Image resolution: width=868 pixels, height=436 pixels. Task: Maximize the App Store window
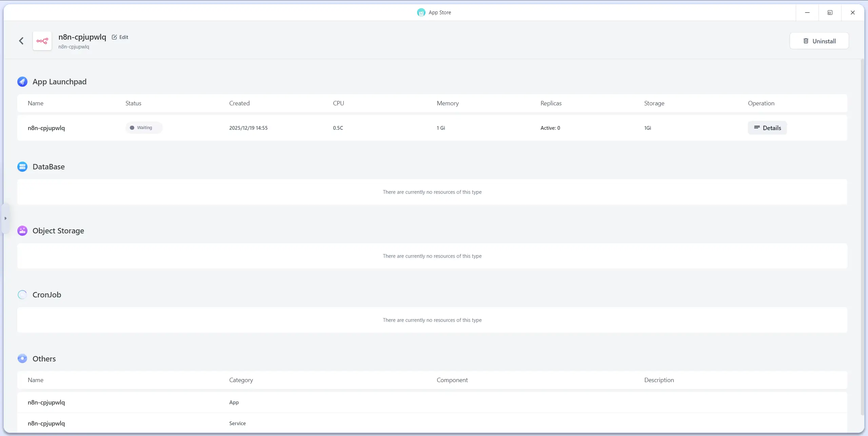coord(830,13)
